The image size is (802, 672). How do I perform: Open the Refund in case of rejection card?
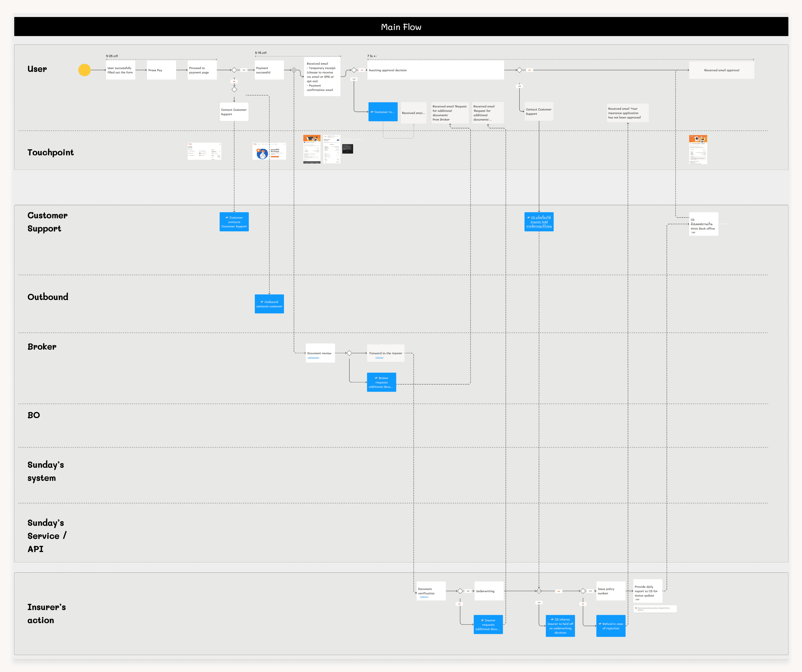pos(611,626)
